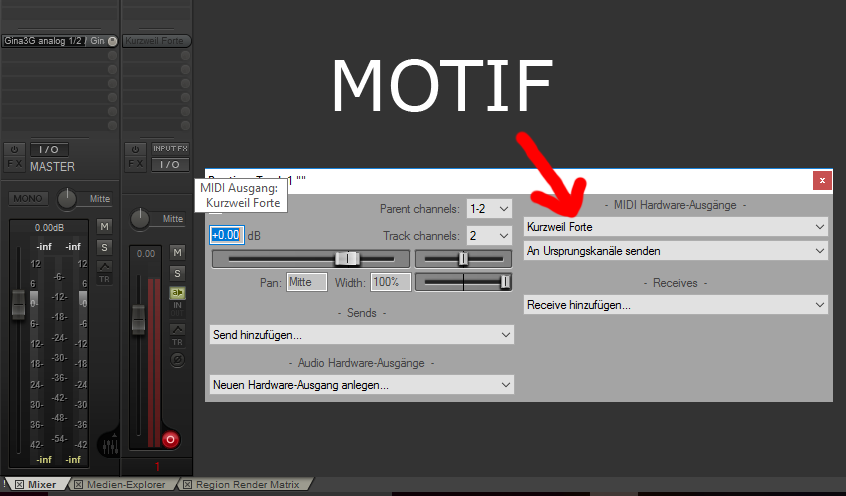Image resolution: width=846 pixels, height=496 pixels.
Task: Open 'Send hinzufügen...' dropdown
Action: (x=361, y=335)
